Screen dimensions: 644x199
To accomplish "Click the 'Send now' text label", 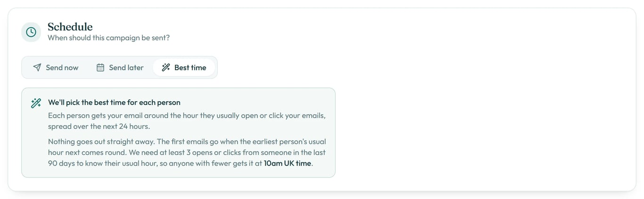I will click(x=62, y=67).
